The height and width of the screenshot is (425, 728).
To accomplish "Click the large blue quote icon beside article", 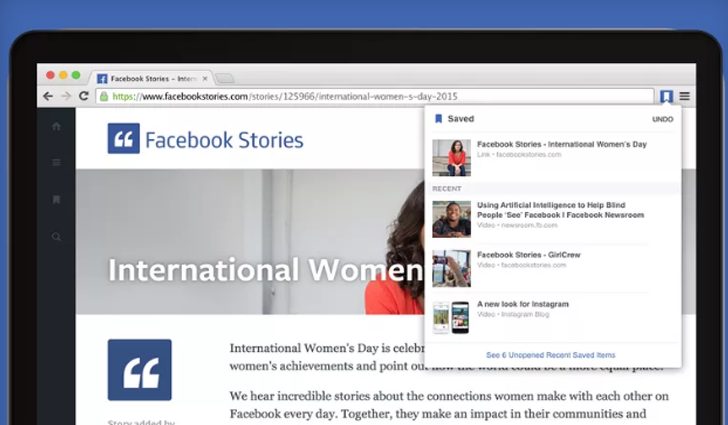I will [x=140, y=370].
